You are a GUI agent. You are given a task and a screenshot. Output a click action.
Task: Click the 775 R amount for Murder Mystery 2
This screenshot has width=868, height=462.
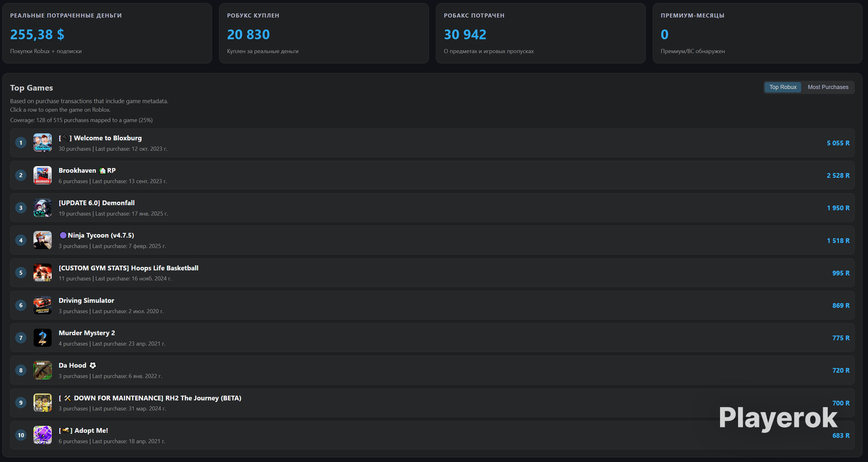[x=841, y=338]
